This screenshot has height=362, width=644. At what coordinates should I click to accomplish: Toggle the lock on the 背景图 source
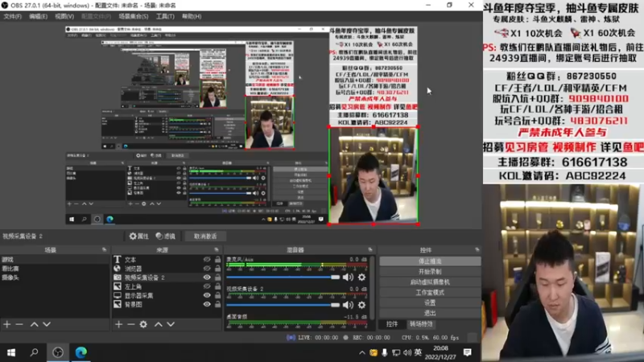[x=217, y=305]
